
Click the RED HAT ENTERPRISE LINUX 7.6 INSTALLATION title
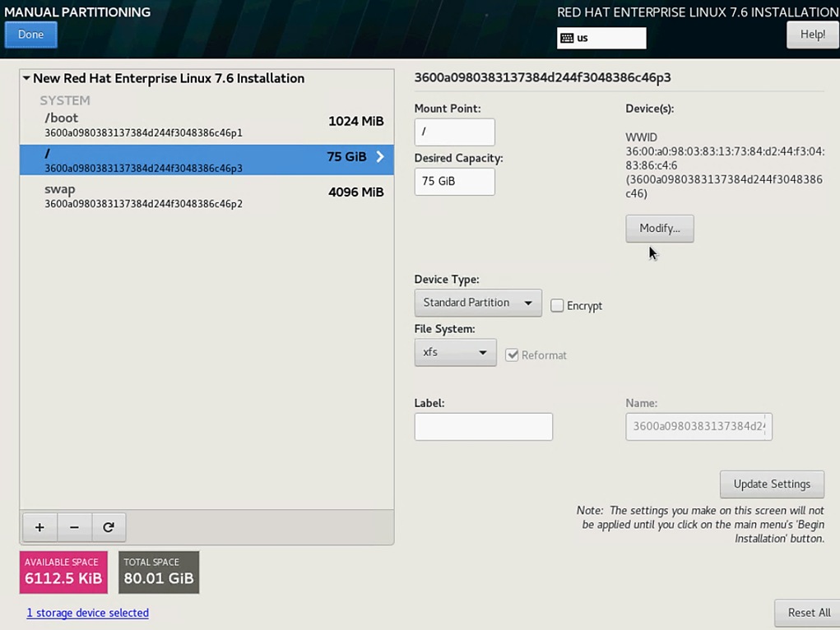click(x=698, y=12)
